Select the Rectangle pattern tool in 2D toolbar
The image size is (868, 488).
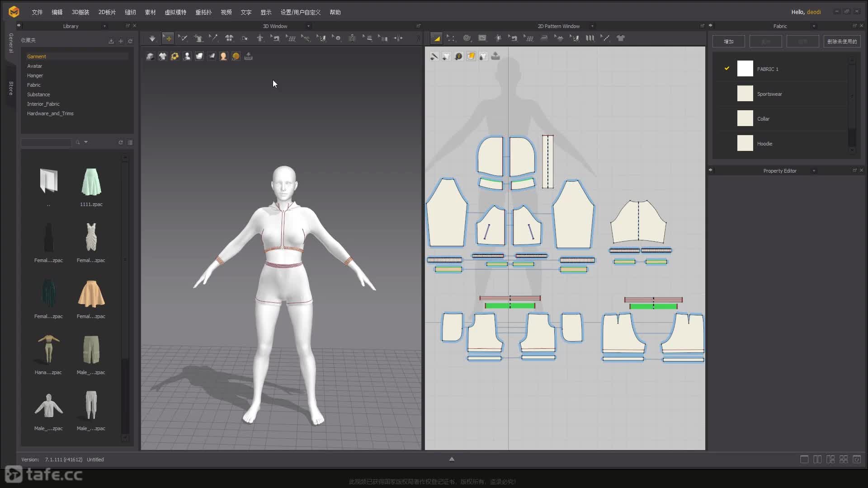[482, 39]
